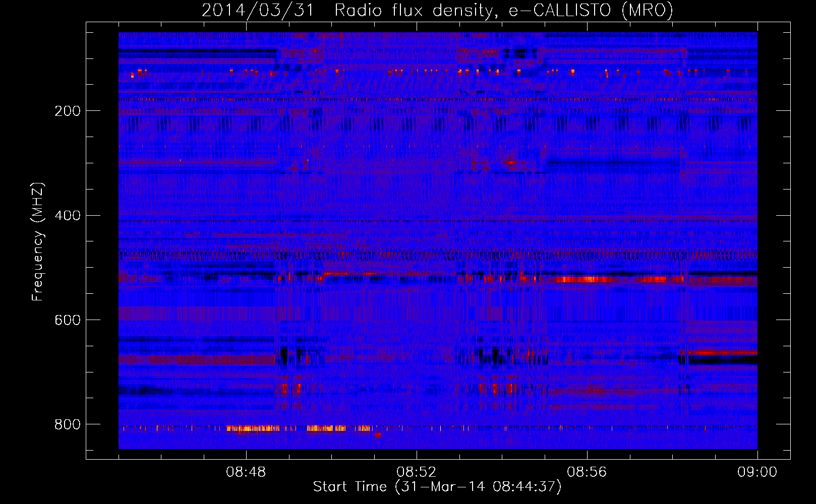Click the bright yellow burst near 800 MHz at 08:48
816x504 pixels.
point(253,428)
